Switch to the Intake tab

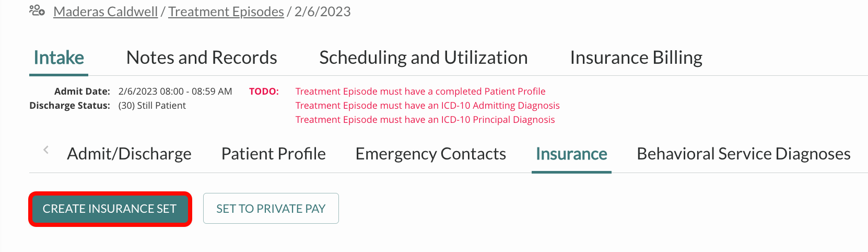(x=58, y=58)
